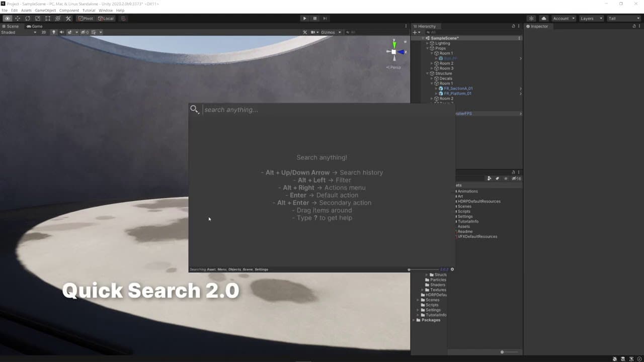Screen dimensions: 644x362
Task: Select the Rotate tool
Action: coord(27,19)
